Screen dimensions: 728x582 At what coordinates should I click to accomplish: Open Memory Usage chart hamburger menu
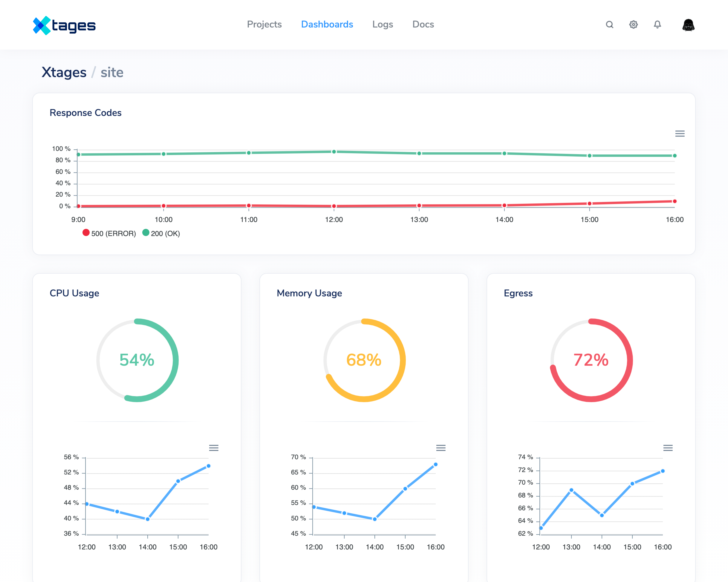point(441,448)
